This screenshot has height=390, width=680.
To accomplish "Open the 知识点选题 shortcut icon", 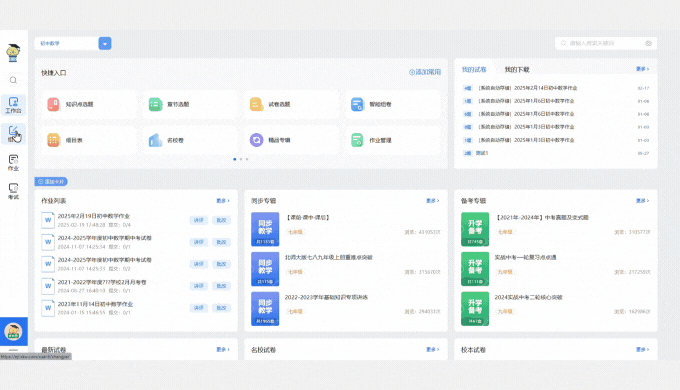I will pos(53,104).
